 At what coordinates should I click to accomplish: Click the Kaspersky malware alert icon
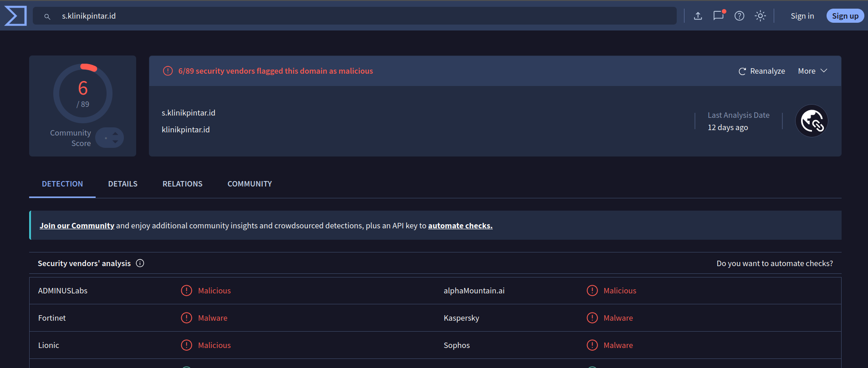(x=592, y=318)
